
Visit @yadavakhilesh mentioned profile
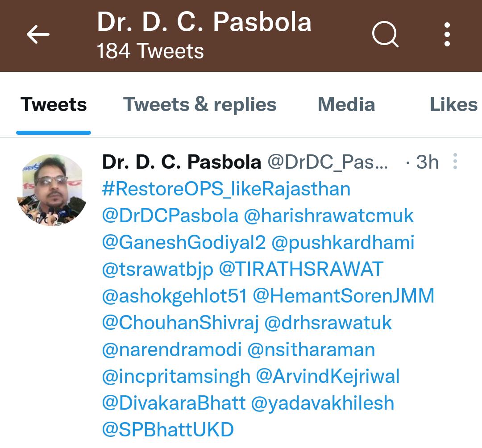(x=323, y=403)
